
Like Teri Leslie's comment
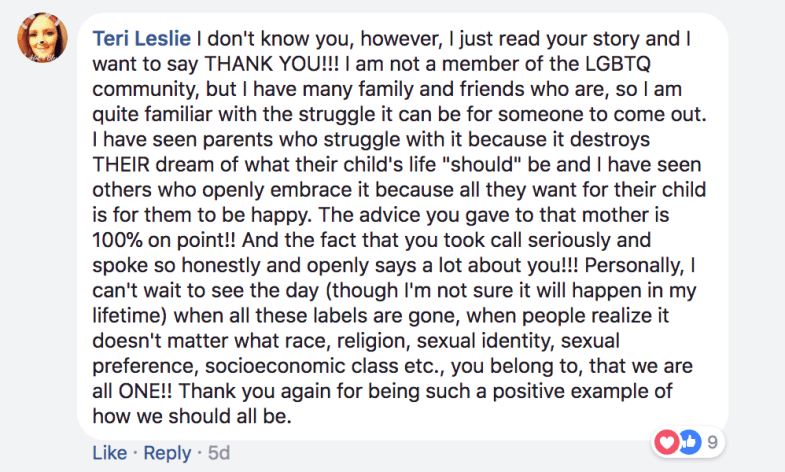(110, 453)
